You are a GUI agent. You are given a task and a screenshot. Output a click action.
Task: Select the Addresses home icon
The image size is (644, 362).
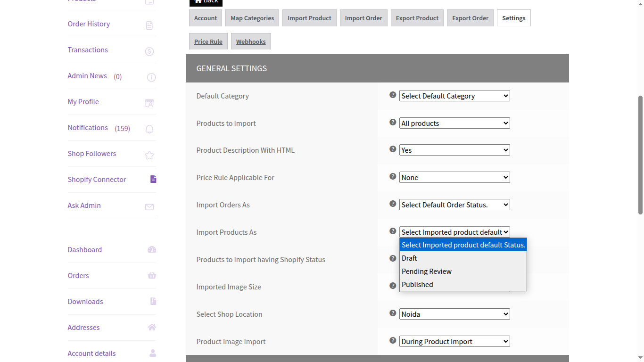153,327
